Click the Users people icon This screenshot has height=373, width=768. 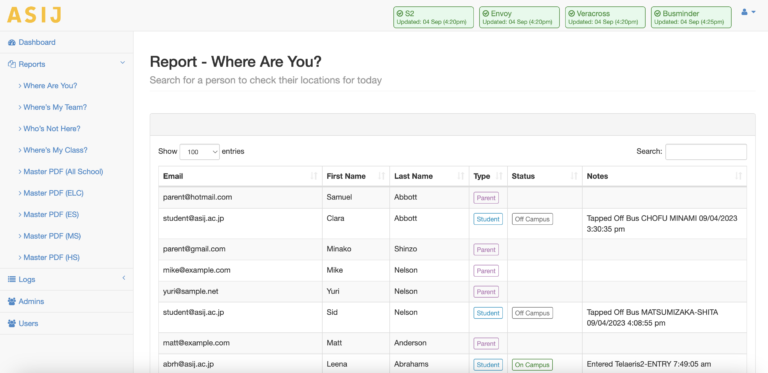click(12, 324)
